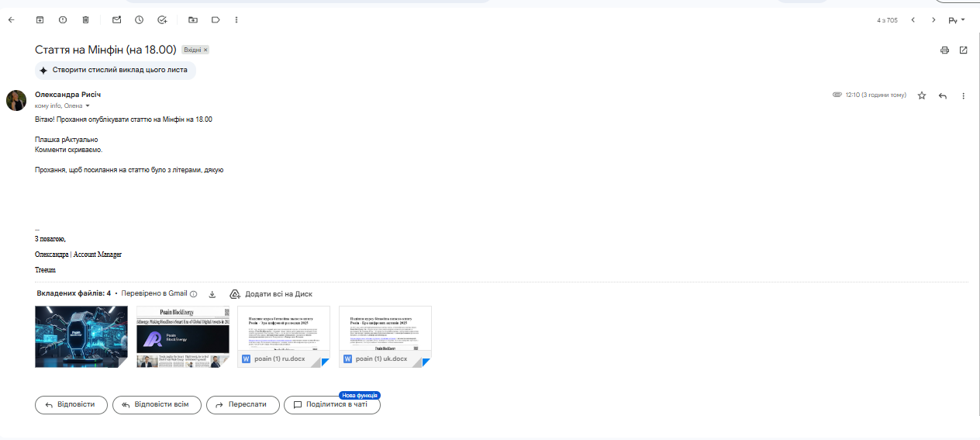Click the Treeum signature text
The width and height of the screenshot is (980, 440).
(x=45, y=270)
